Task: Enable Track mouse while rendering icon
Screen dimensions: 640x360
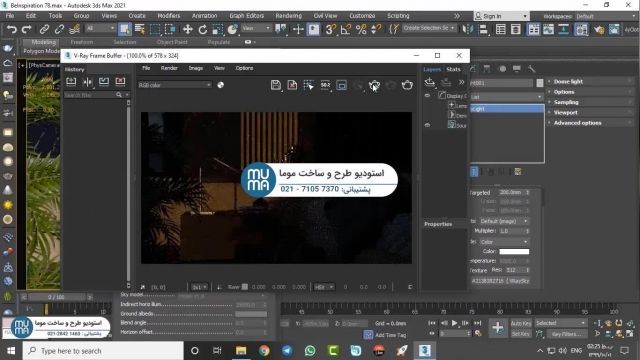Action: pos(309,85)
